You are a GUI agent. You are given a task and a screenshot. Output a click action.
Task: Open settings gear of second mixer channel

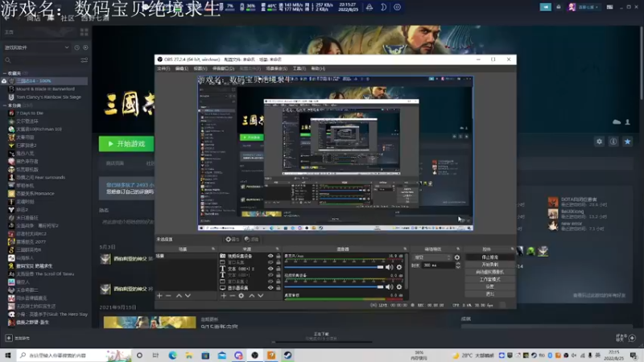(398, 287)
